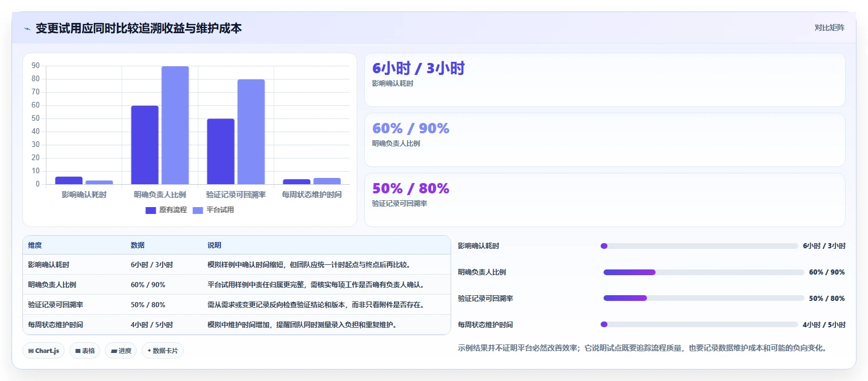Click the 明确负责人比例 progress bar

tap(704, 272)
